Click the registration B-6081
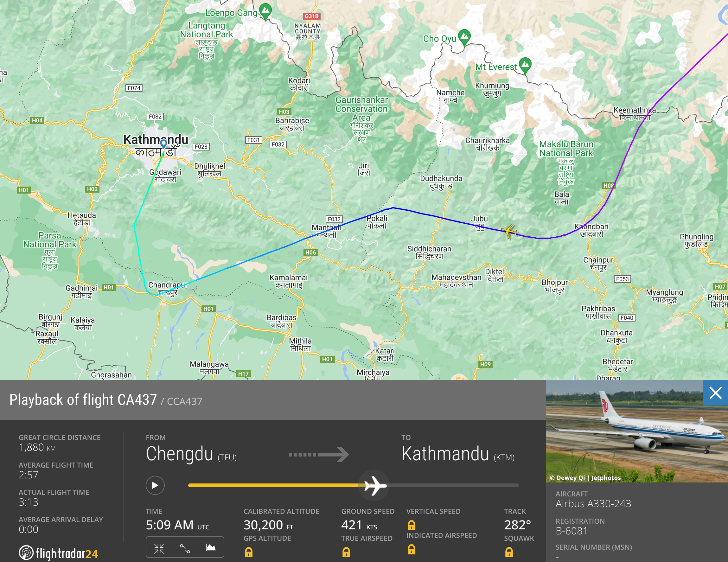Screen dimensions: 728x562 571,531
